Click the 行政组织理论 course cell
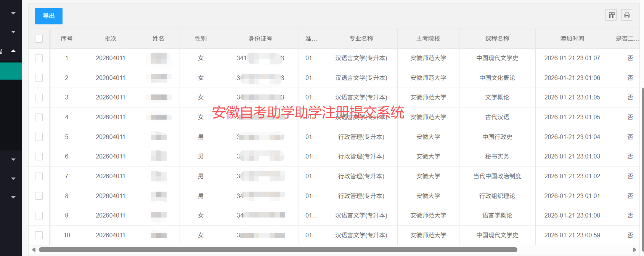 (497, 196)
